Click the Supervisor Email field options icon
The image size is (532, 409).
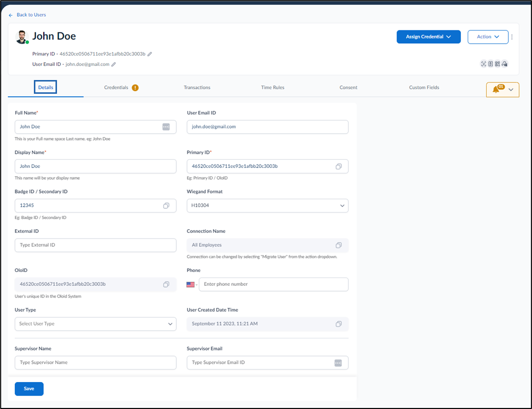click(338, 363)
